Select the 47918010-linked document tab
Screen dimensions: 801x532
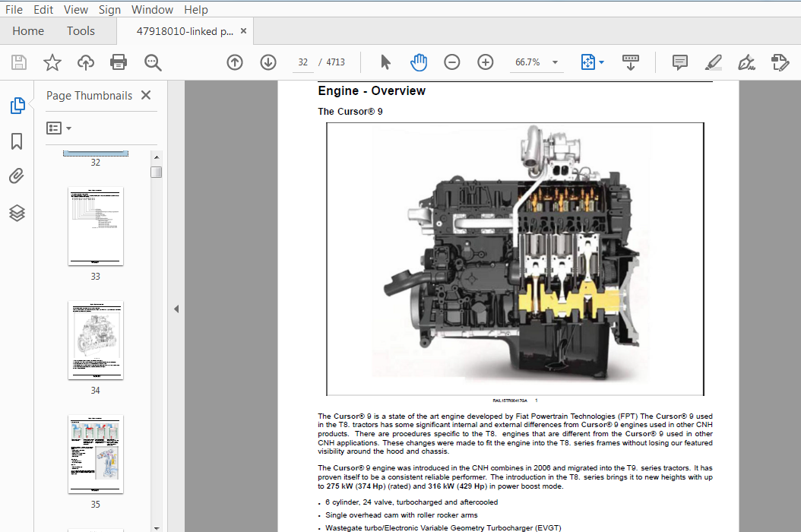[x=185, y=31]
